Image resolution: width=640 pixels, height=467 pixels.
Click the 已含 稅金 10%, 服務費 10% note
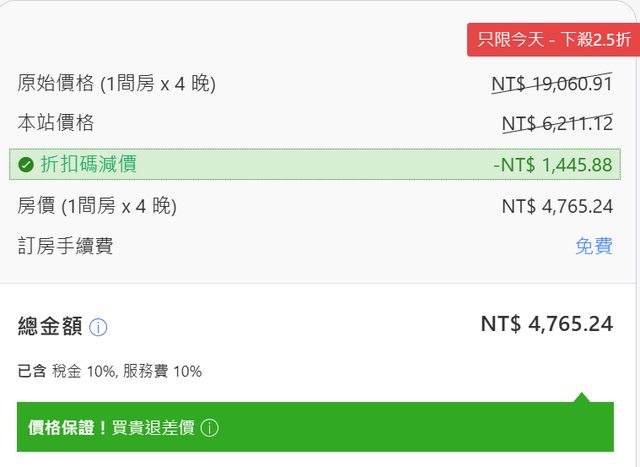tap(110, 371)
